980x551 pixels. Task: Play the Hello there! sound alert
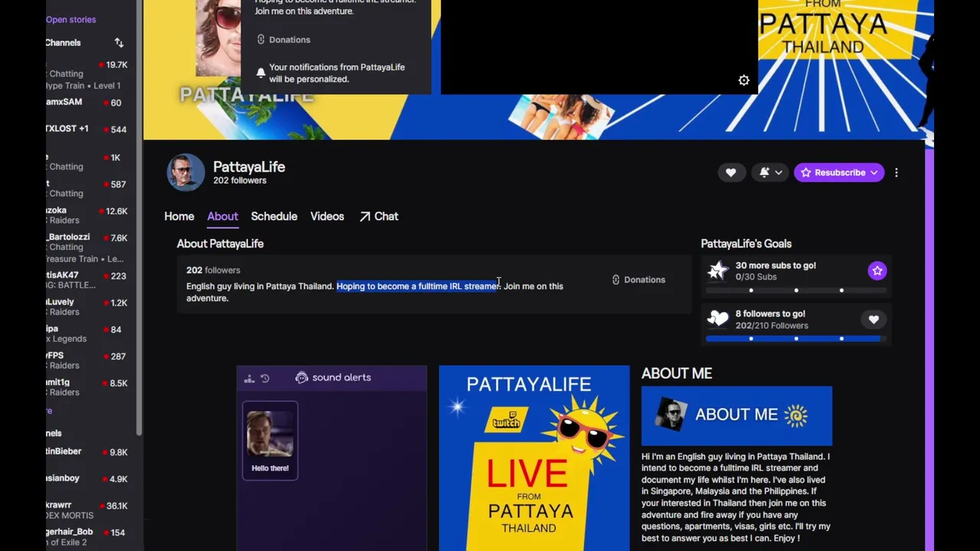tap(270, 440)
